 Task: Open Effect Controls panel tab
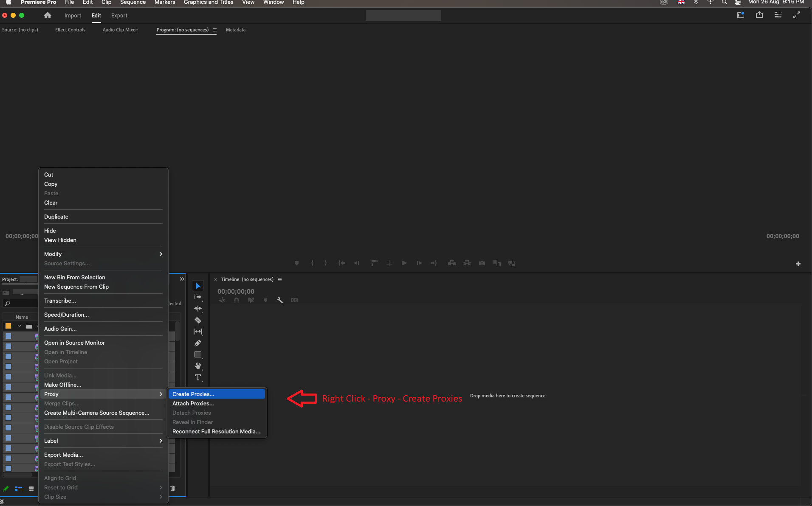[x=70, y=30]
